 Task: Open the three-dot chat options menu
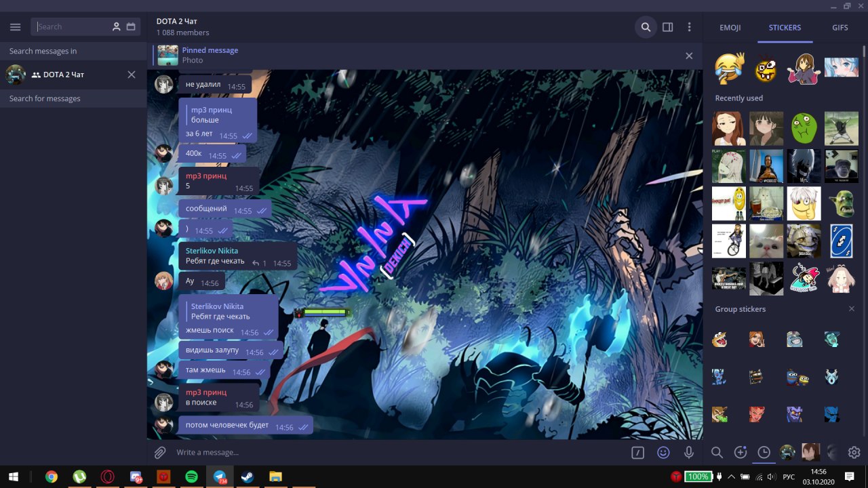point(690,27)
